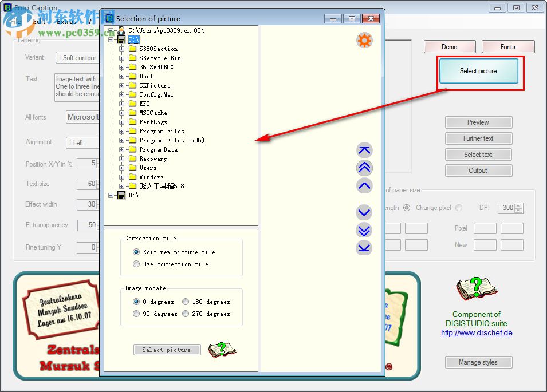Expand the Program Files folder
This screenshot has height=392, width=547.
[x=122, y=132]
